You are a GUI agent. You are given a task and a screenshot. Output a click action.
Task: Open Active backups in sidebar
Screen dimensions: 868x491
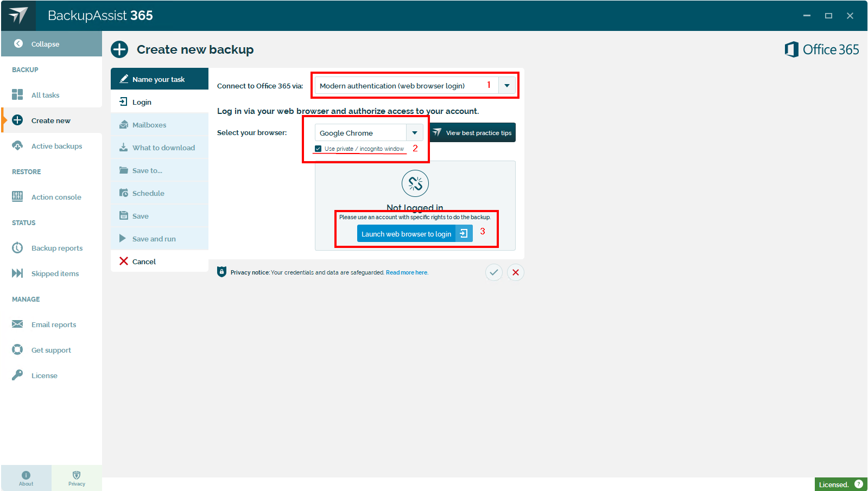click(52, 145)
